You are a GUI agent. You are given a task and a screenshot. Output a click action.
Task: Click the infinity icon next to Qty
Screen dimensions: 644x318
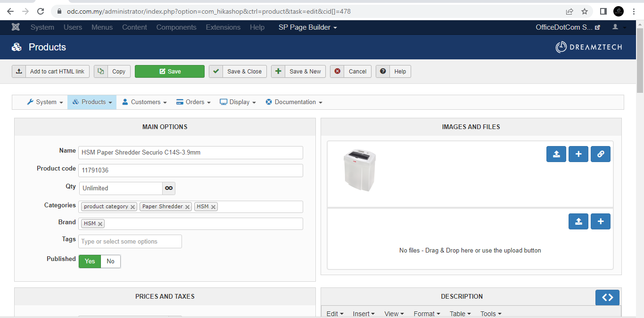coord(169,188)
